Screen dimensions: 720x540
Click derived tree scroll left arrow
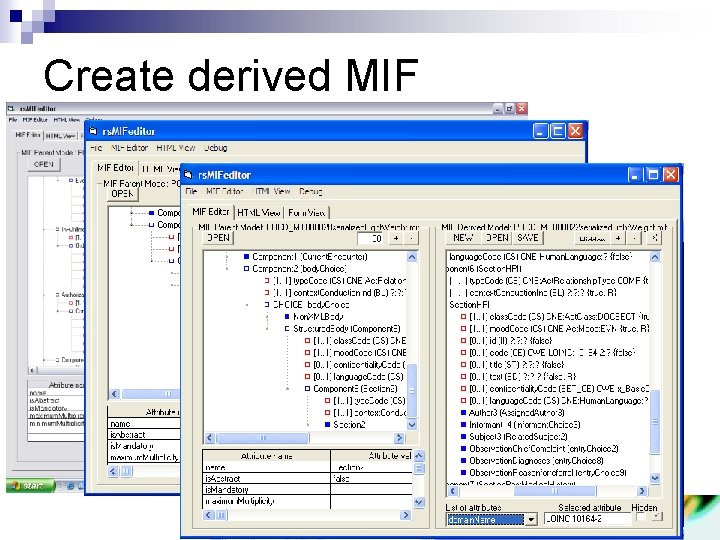(452, 491)
